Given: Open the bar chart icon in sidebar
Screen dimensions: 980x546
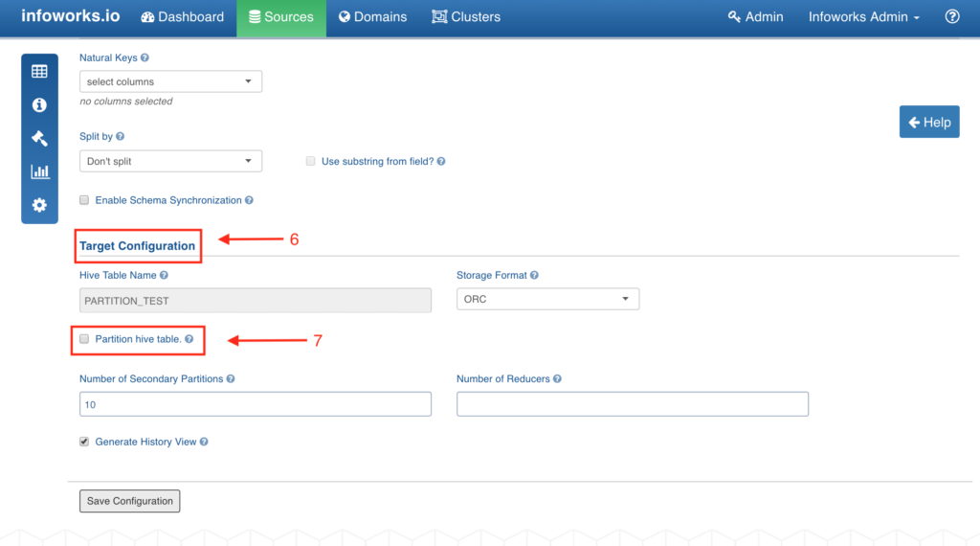Looking at the screenshot, I should click(39, 171).
